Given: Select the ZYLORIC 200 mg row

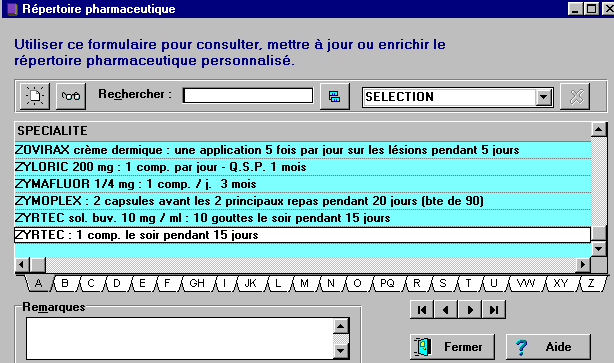Looking at the screenshot, I should pos(303,167).
